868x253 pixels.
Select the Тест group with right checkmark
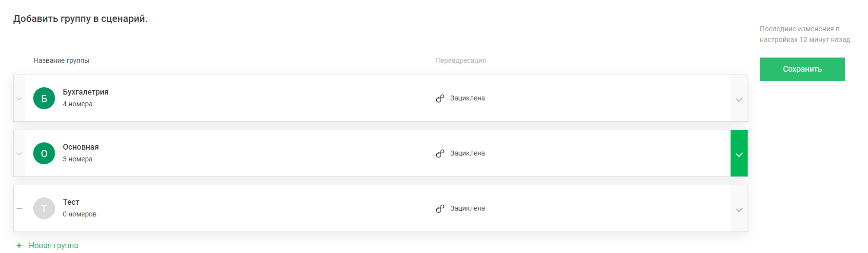(739, 209)
